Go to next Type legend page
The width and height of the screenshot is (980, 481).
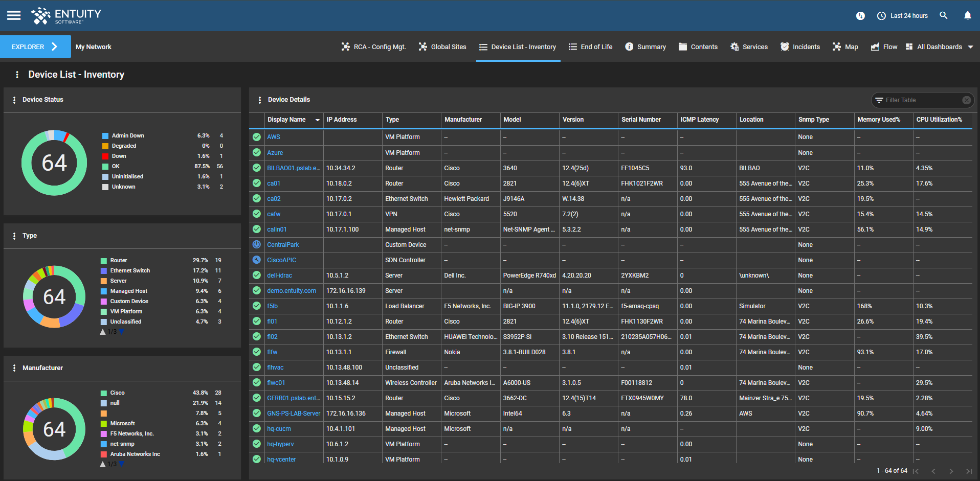(x=122, y=332)
